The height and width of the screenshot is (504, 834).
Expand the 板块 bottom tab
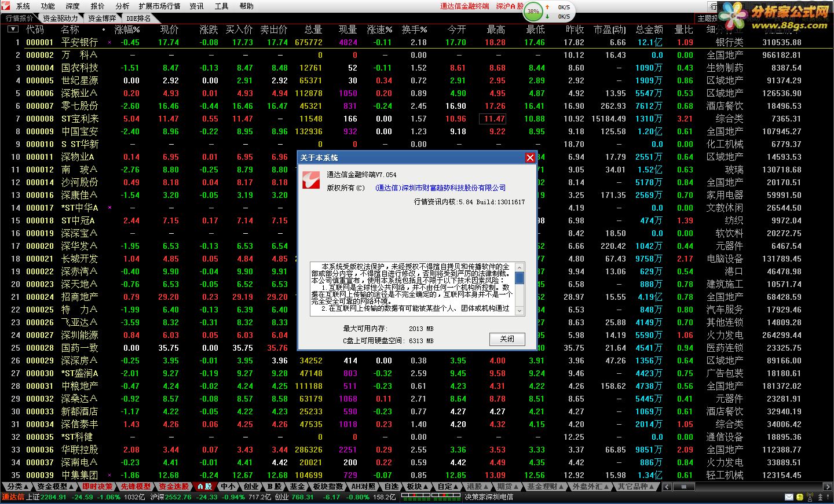(418, 487)
